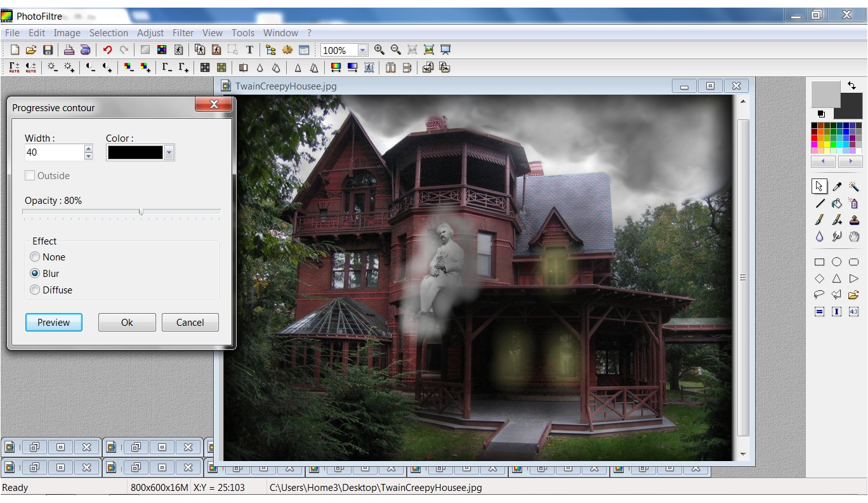Click the red Undo arrow

(107, 50)
